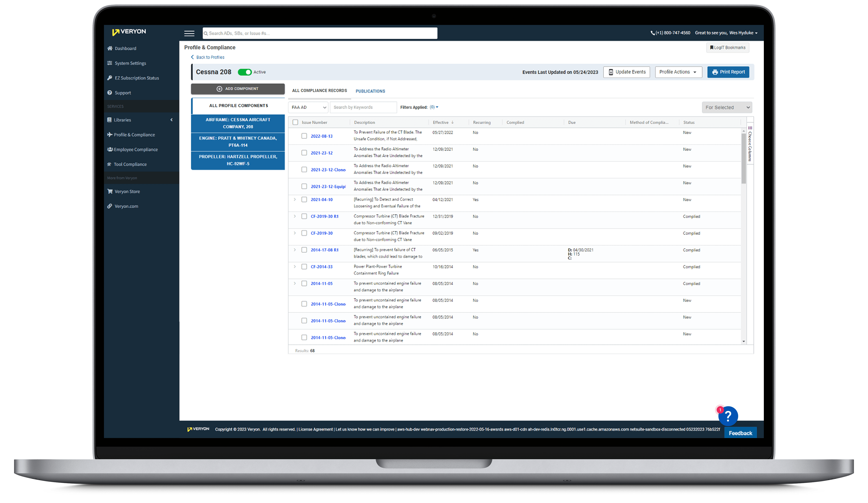This screenshot has width=868, height=503.
Task: Select the Engine: Pratt & Whitney Canada component
Action: (x=238, y=142)
